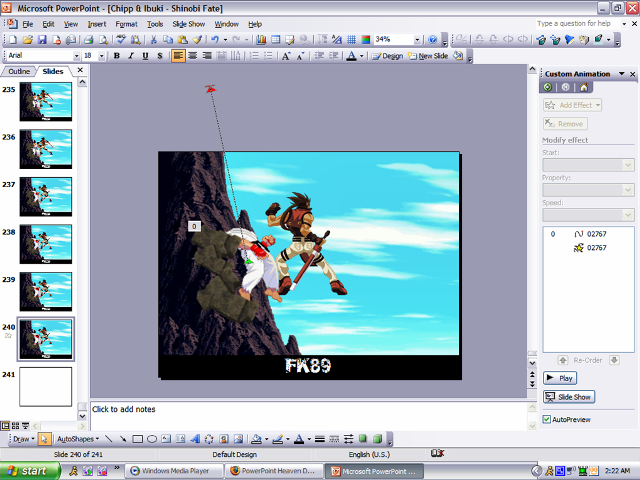Viewport: 640px width, 480px height.
Task: Undo the last action
Action: coord(215,40)
